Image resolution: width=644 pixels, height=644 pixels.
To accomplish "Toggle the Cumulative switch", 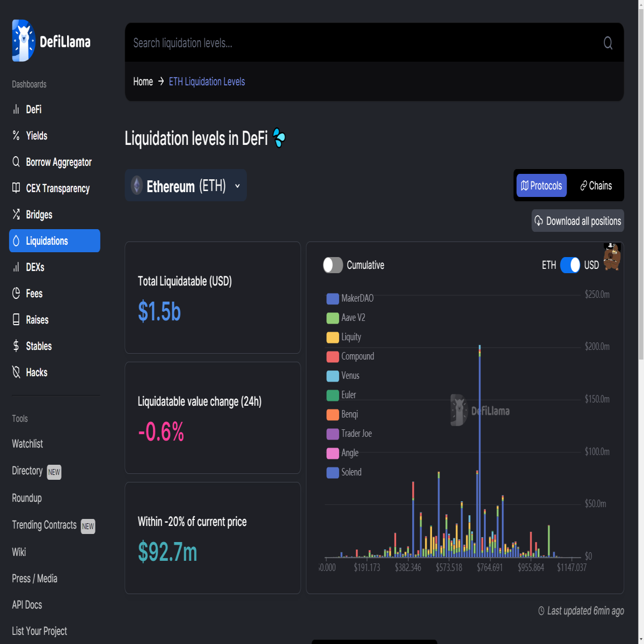I will (333, 265).
